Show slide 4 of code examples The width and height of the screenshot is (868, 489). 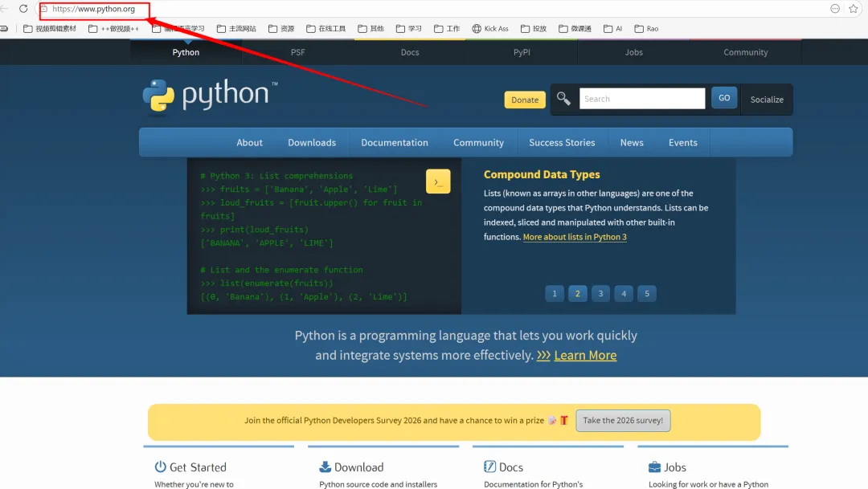(624, 294)
